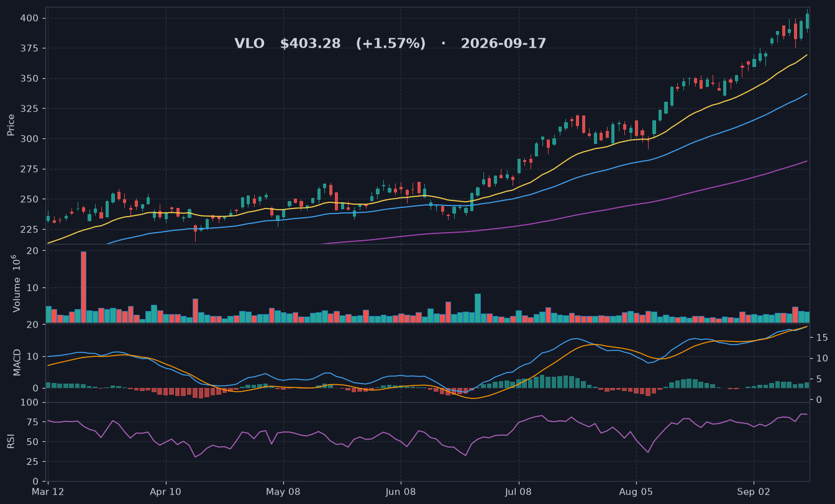Viewport: 835px width, 504px height.
Task: Click the RSI 75 axis tick
Action: [x=33, y=422]
